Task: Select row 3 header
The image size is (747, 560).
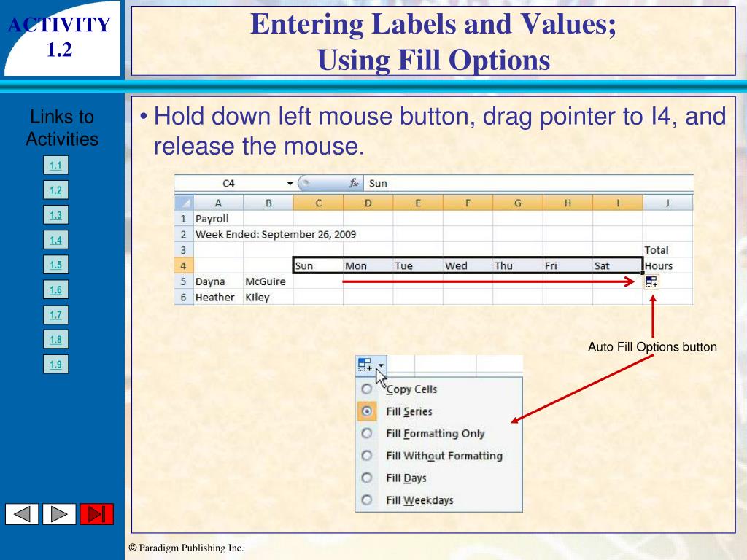Action: pyautogui.click(x=184, y=250)
